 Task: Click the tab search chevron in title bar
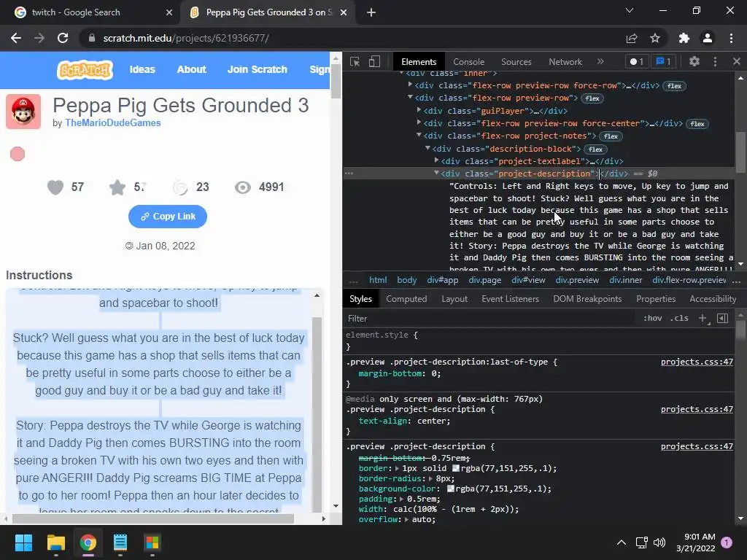(630, 10)
